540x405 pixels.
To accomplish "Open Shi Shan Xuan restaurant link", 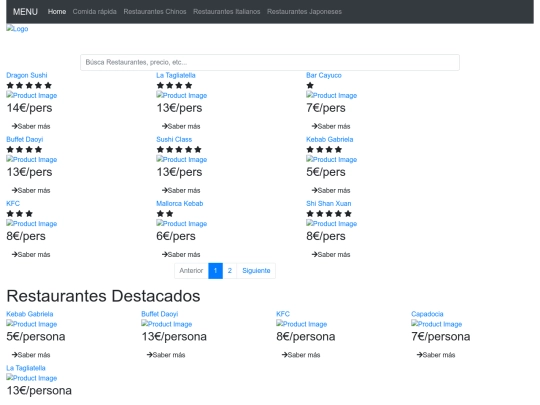I will 329,203.
